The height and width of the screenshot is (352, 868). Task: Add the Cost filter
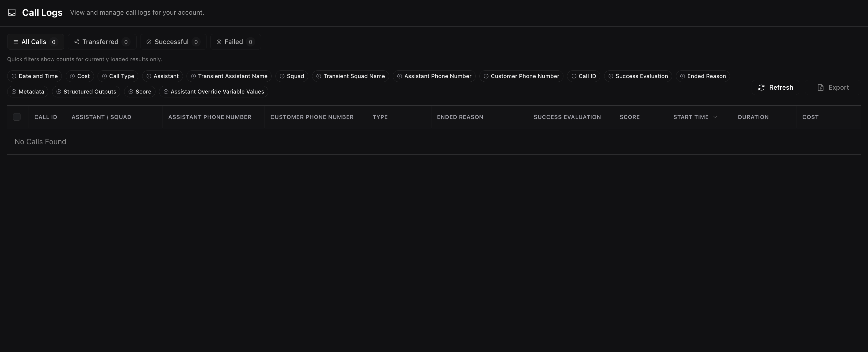80,76
